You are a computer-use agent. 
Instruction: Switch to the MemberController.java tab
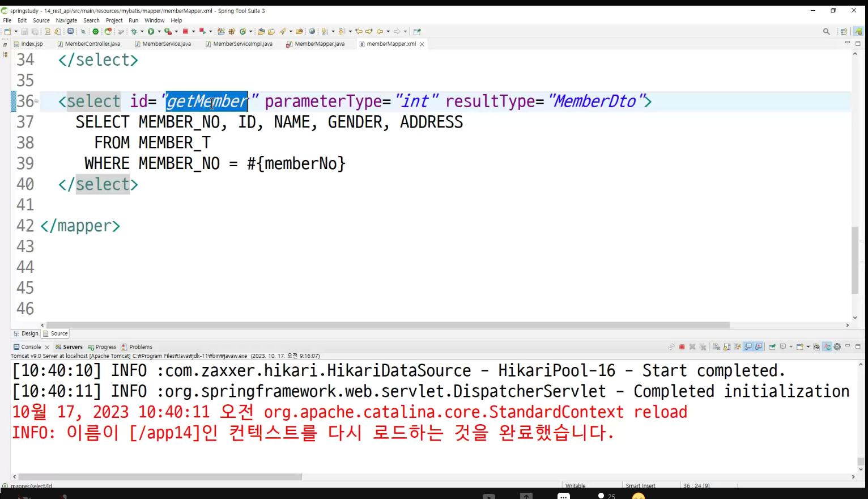point(89,44)
